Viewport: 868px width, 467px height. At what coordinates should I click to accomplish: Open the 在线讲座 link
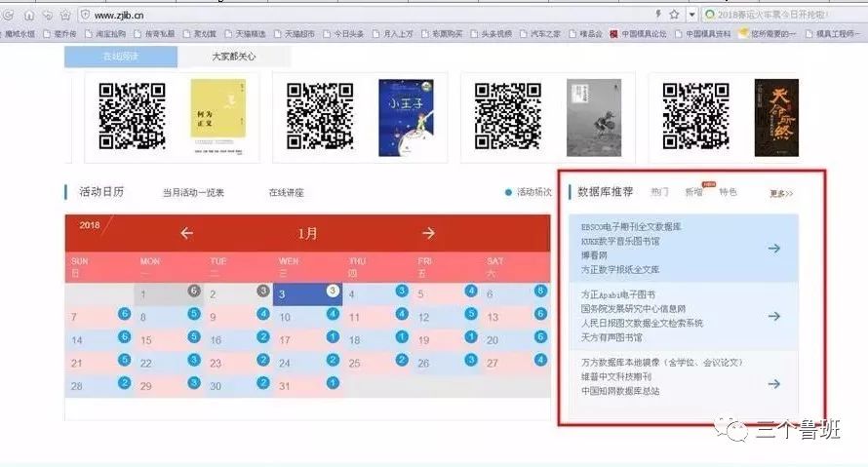(286, 193)
